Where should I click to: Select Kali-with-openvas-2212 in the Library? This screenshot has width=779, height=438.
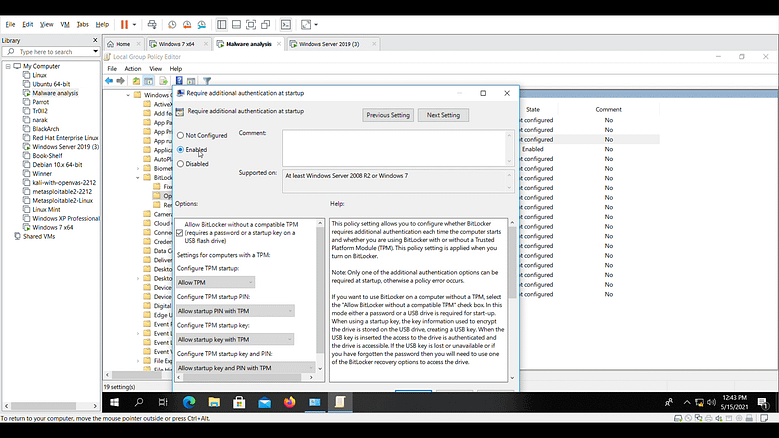64,183
